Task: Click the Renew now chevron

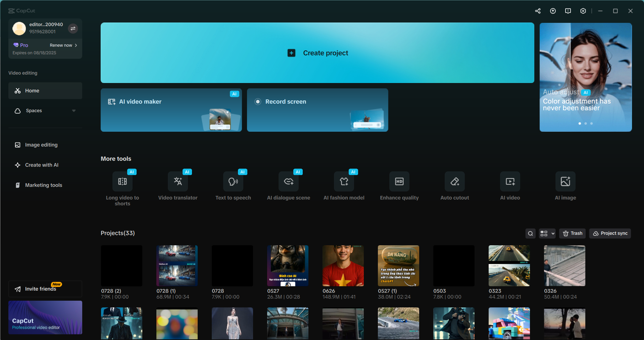Action: (x=76, y=45)
